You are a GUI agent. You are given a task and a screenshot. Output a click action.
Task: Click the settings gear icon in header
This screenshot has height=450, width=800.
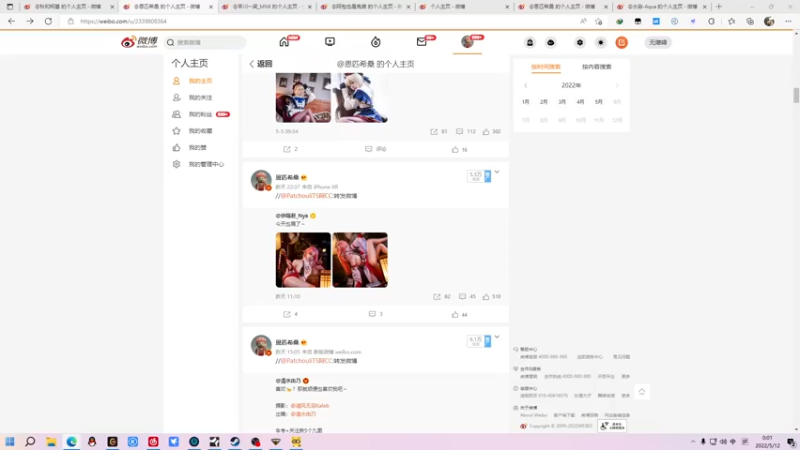coord(580,42)
